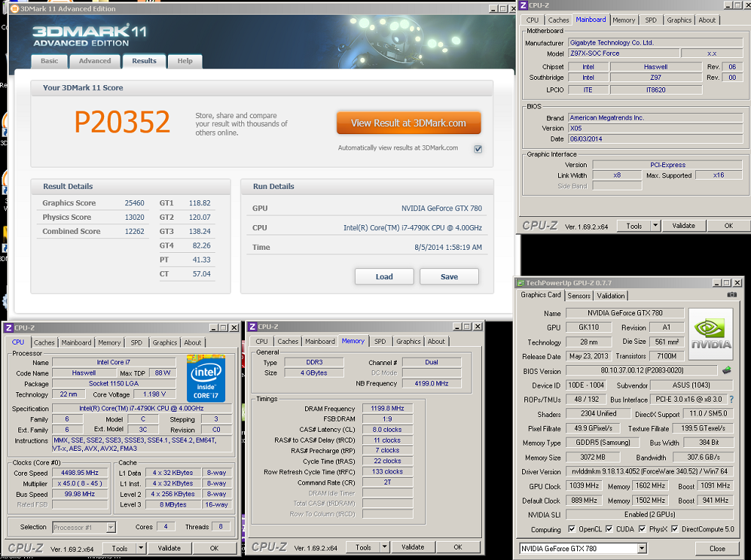Click the 3DMark 11 title bar icon
This screenshot has height=560, width=751.
(x=14, y=9)
